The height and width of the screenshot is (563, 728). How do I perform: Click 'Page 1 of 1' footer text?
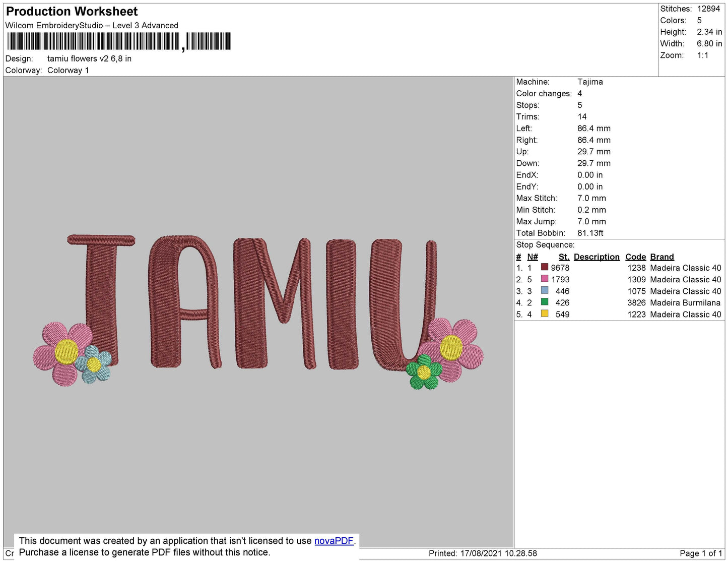point(701,553)
